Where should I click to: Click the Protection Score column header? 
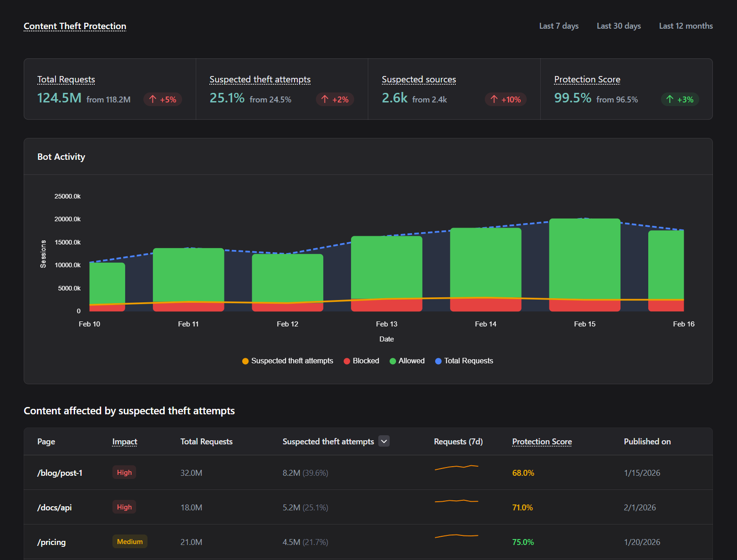(542, 442)
